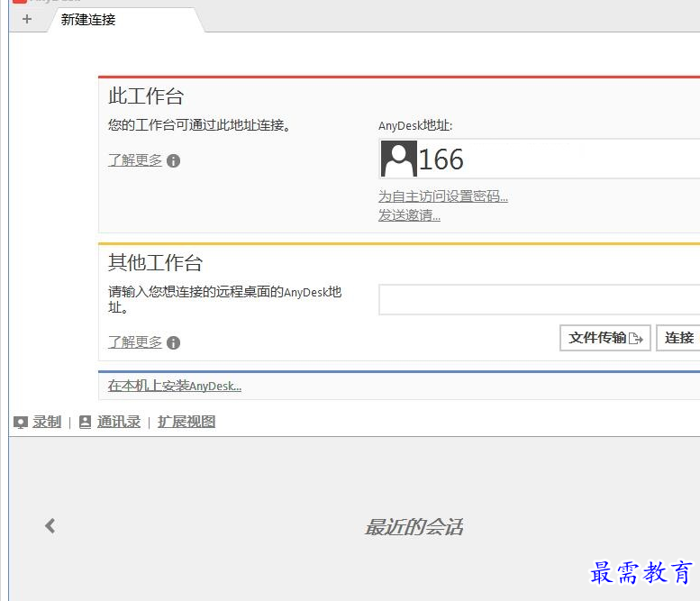Click the 最近的会话 heading text
Screen dimensions: 700x601
[x=414, y=527]
